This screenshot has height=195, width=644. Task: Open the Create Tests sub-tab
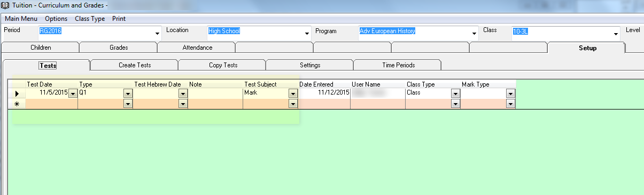[135, 65]
